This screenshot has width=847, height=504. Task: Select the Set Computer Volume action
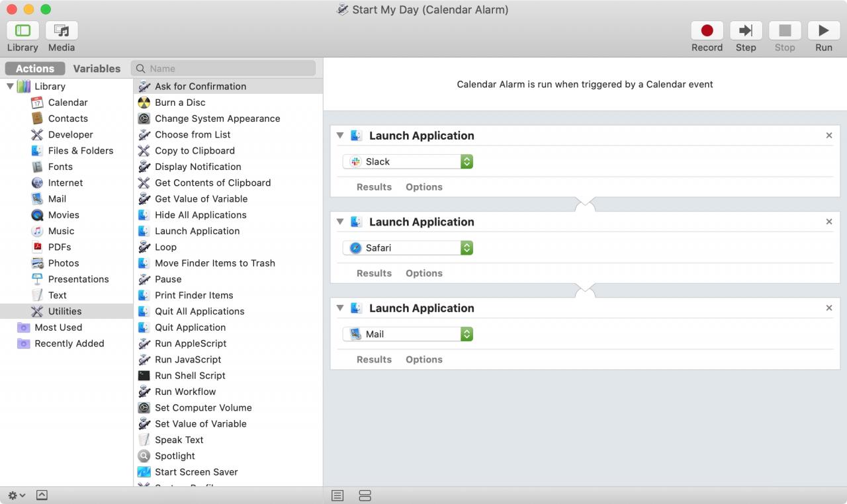pyautogui.click(x=228, y=407)
